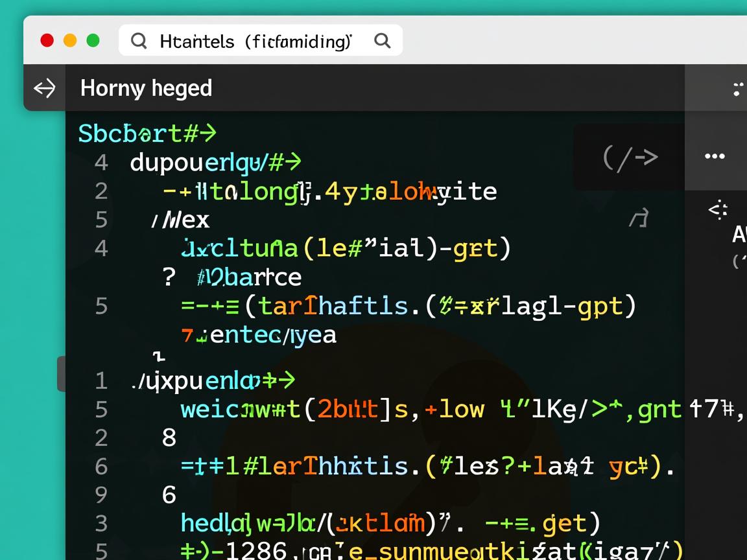Select the open editor tab beside the arrows icon
The image size is (747, 560).
tap(146, 88)
